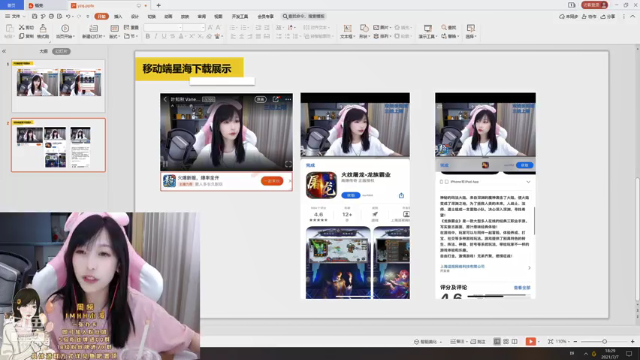Click the Arrange icon

point(376,36)
